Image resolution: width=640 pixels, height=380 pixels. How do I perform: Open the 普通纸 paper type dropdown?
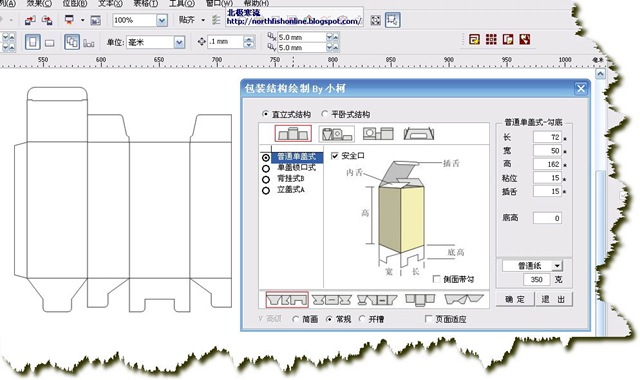tap(557, 266)
